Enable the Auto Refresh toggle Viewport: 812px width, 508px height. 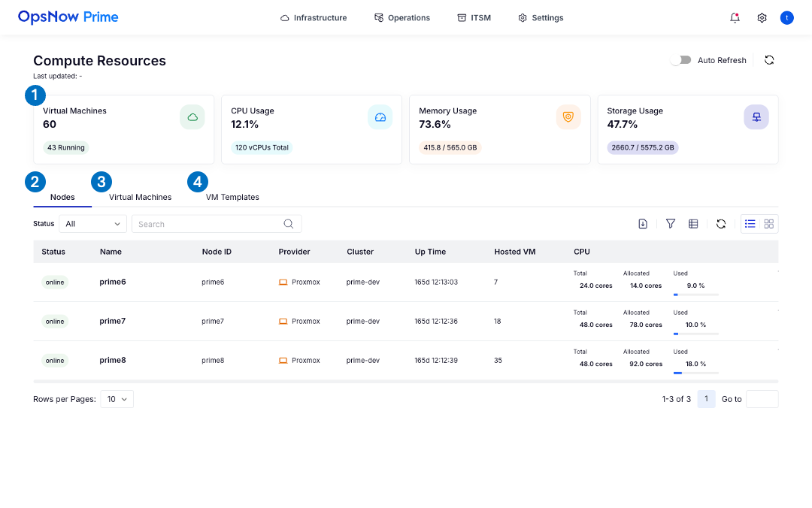click(680, 60)
